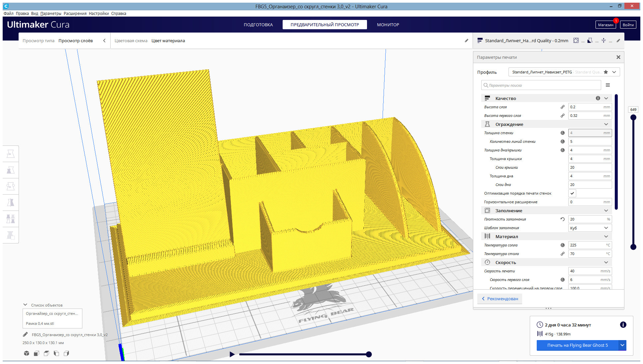Switch to the left side view icon

tap(56, 353)
